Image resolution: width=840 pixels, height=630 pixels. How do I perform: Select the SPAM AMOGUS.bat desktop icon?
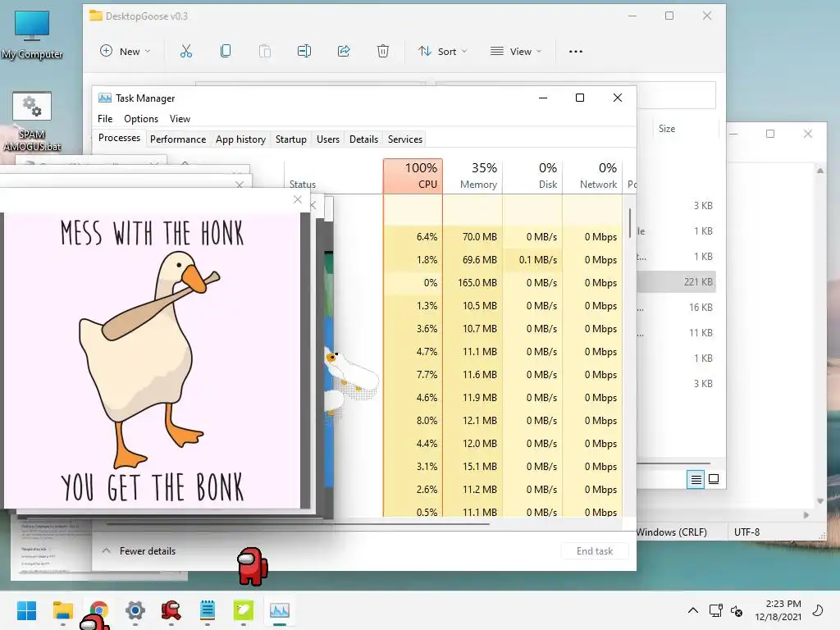pyautogui.click(x=32, y=121)
